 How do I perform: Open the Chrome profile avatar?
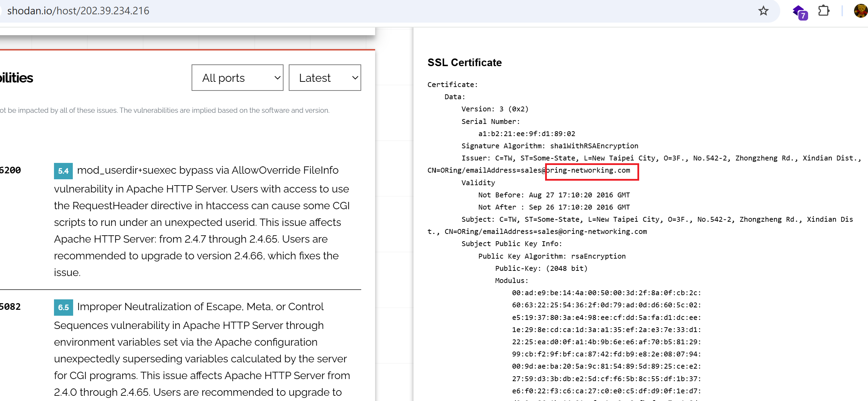tap(860, 11)
